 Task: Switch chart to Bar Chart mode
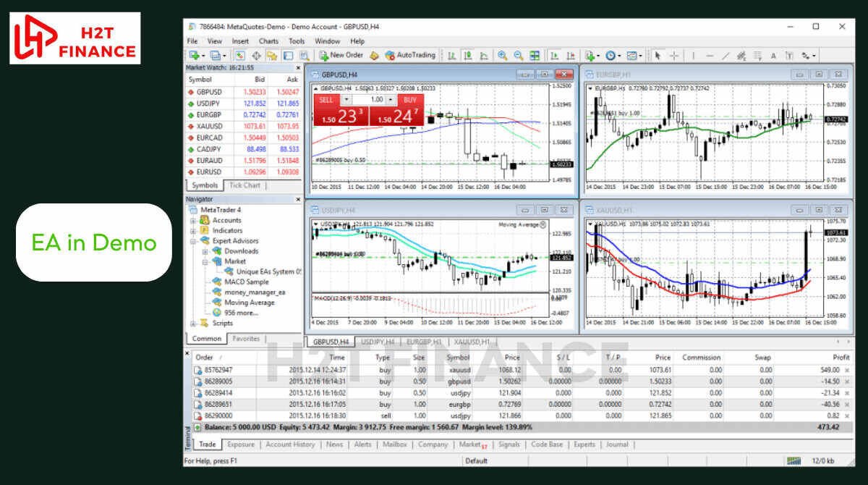[451, 55]
